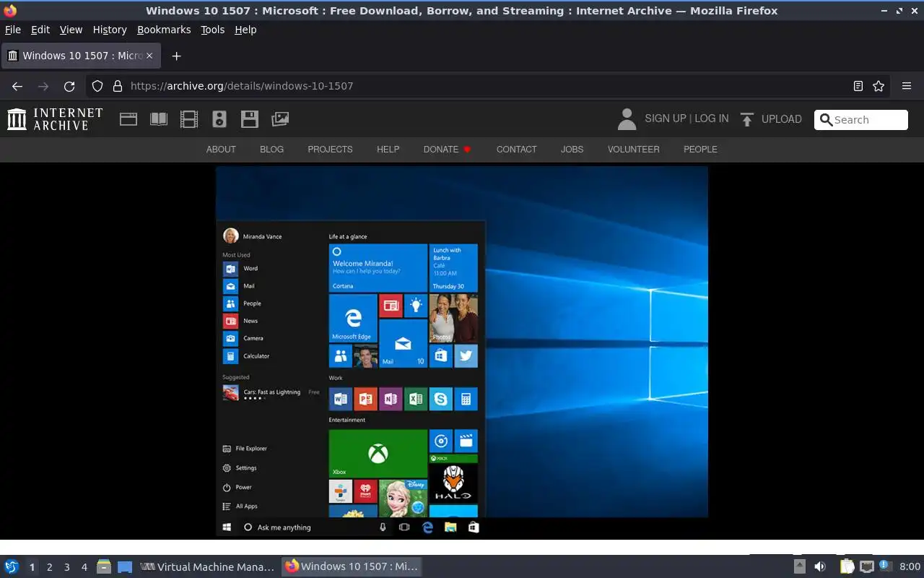Open Firefox hamburger application menu
The height and width of the screenshot is (578, 924).
(907, 86)
